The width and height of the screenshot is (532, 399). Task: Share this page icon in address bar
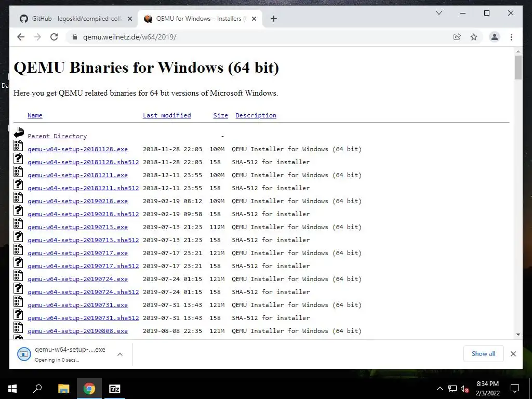(457, 37)
